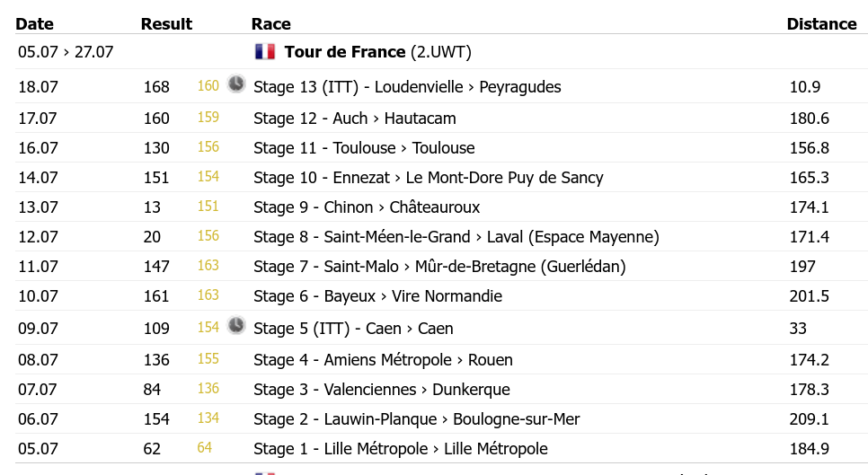This screenshot has width=868, height=475.
Task: Open the Tour de France race link
Action: [x=345, y=52]
